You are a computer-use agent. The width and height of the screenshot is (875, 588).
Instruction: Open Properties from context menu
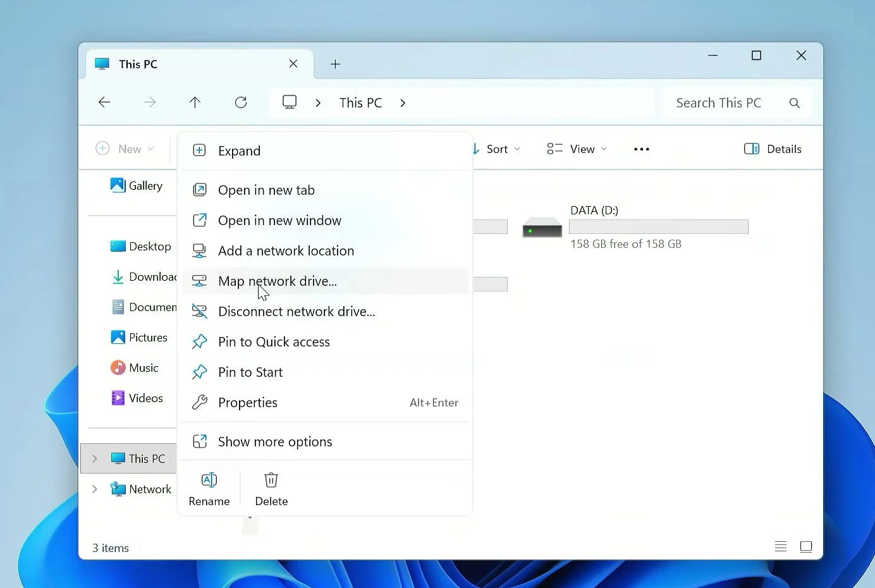click(x=326, y=403)
